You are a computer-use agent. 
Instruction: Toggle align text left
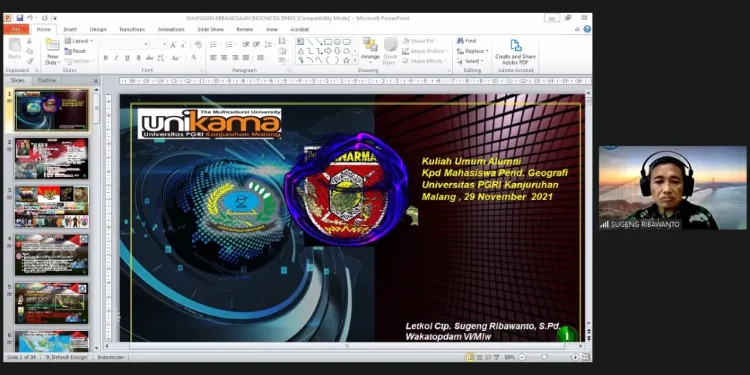coord(213,57)
